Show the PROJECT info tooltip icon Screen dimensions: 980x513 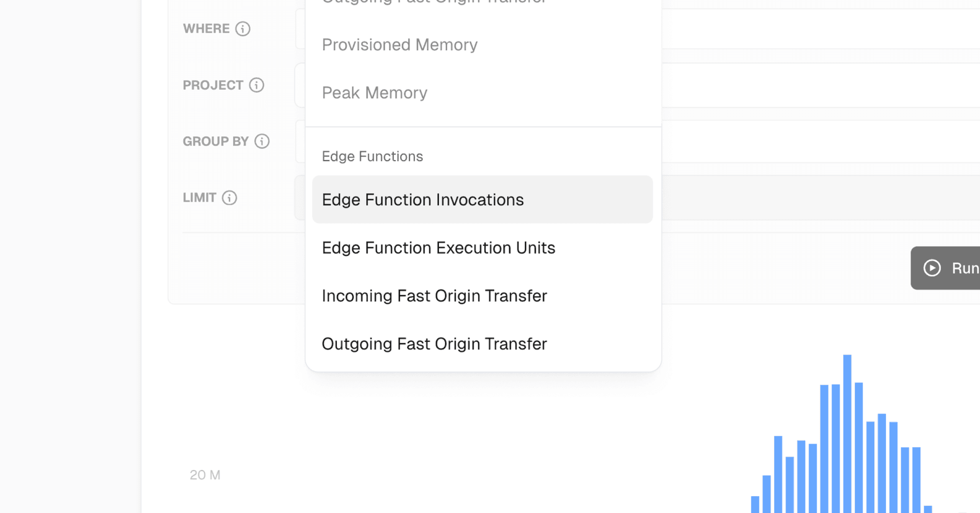(257, 85)
